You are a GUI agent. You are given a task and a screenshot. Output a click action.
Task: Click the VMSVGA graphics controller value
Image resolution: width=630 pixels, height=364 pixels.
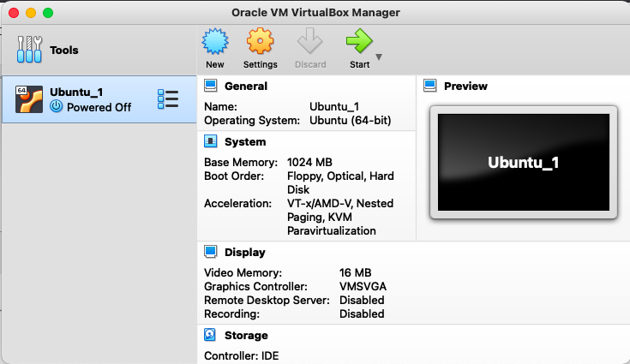(x=363, y=287)
